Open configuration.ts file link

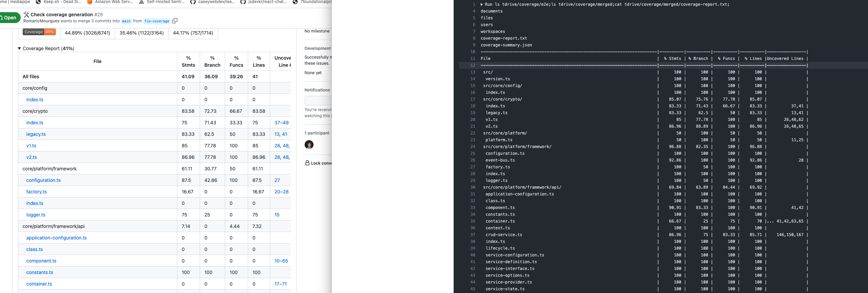43,180
